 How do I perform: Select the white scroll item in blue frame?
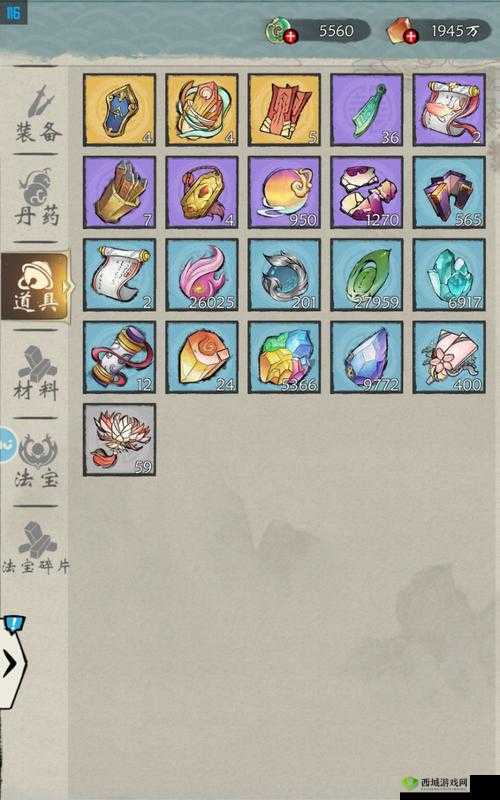click(x=119, y=275)
